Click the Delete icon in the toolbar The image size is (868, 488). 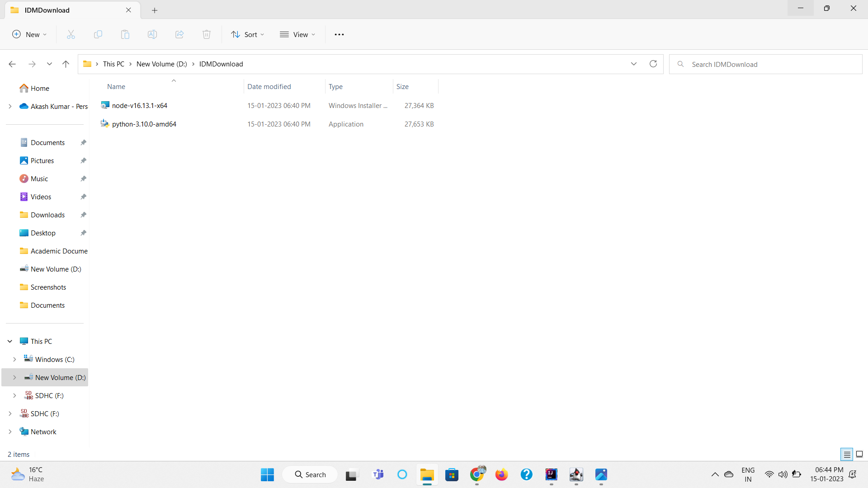point(206,34)
